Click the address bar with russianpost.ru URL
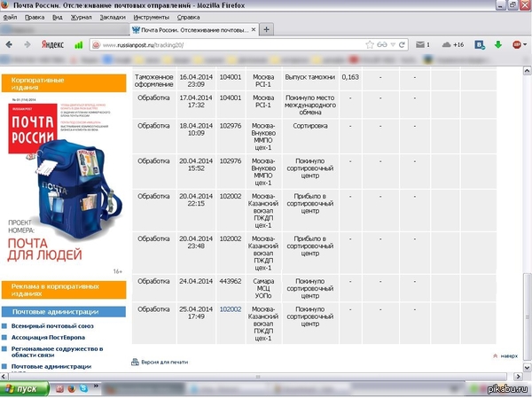The image size is (532, 398). [231, 44]
